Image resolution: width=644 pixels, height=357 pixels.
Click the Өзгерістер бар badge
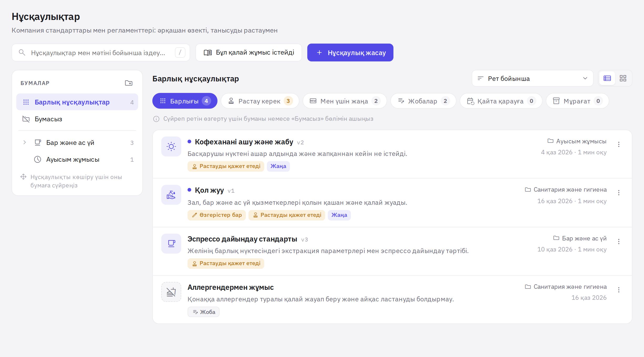point(216,215)
